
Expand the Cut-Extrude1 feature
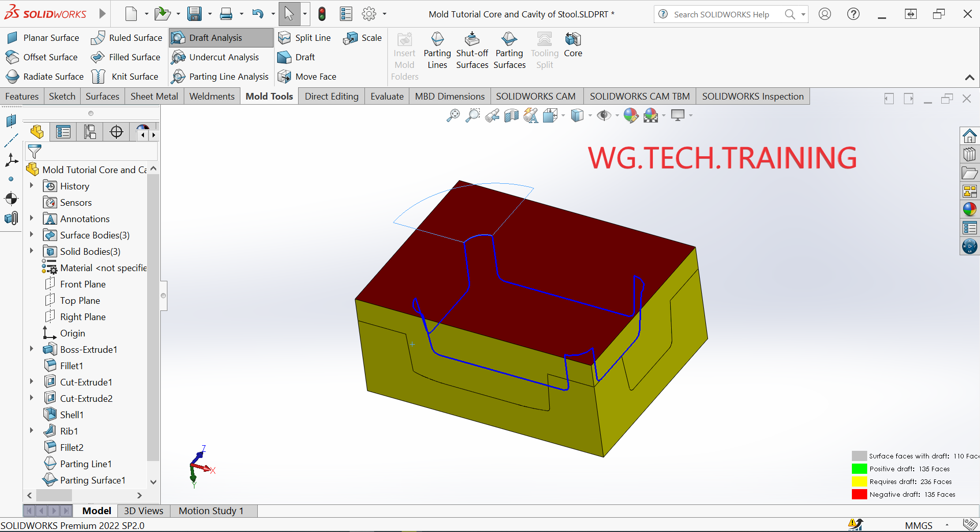pos(32,382)
